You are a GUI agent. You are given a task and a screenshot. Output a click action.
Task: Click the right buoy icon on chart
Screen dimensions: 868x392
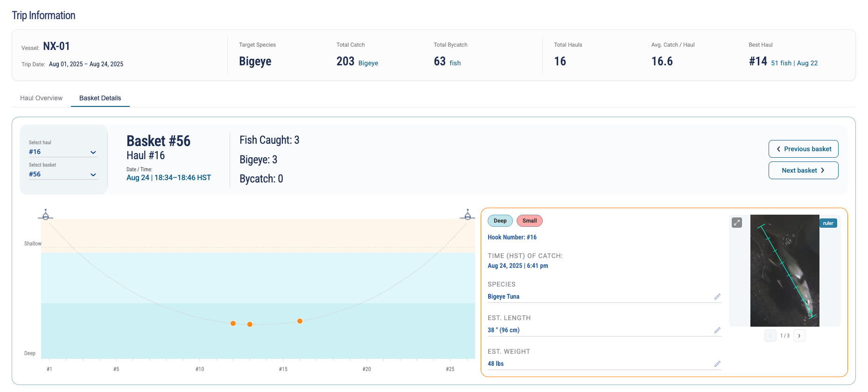pyautogui.click(x=468, y=215)
